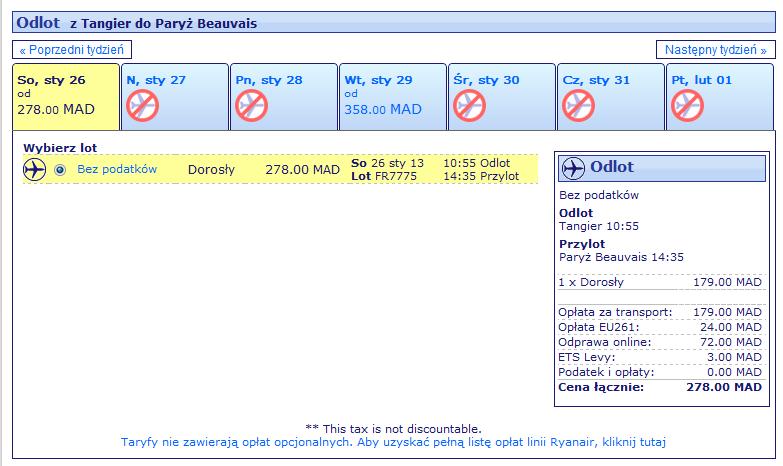Viewport: 783px width, 466px height.
Task: Go to Następny tydzień
Action: pos(716,50)
